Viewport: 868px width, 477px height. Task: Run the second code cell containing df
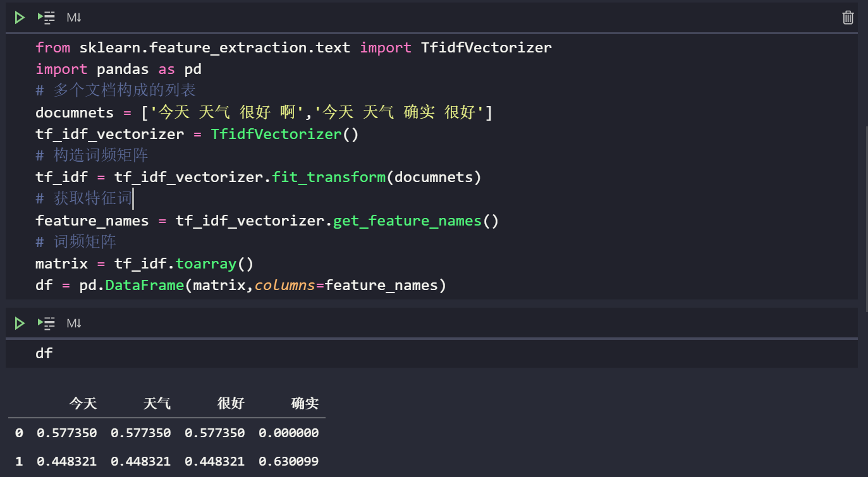click(x=19, y=323)
